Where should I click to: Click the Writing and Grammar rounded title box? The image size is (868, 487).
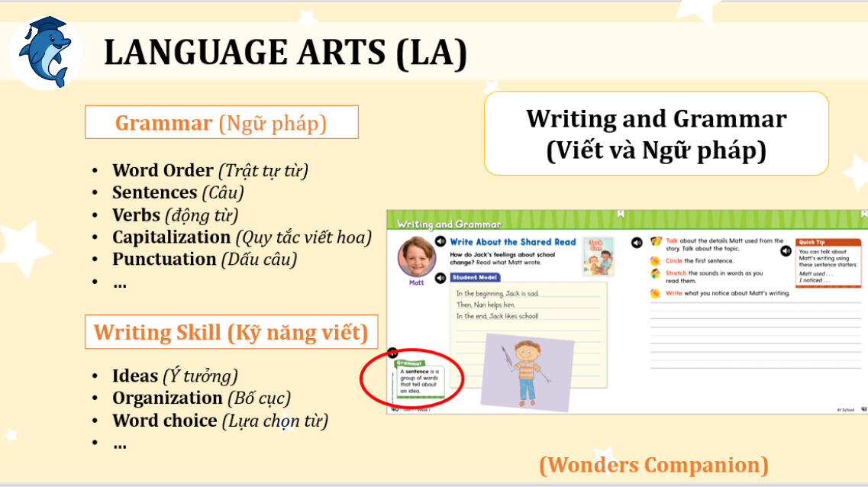[656, 134]
